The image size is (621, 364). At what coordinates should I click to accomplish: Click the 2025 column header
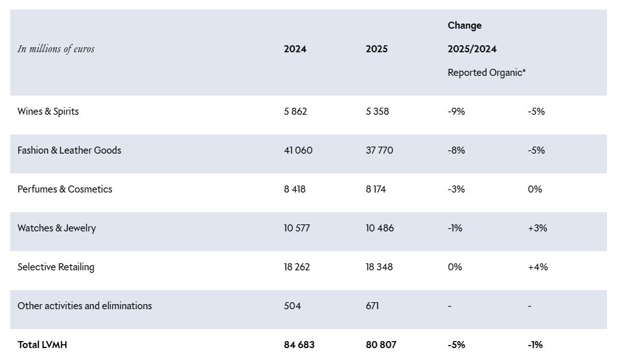point(377,48)
